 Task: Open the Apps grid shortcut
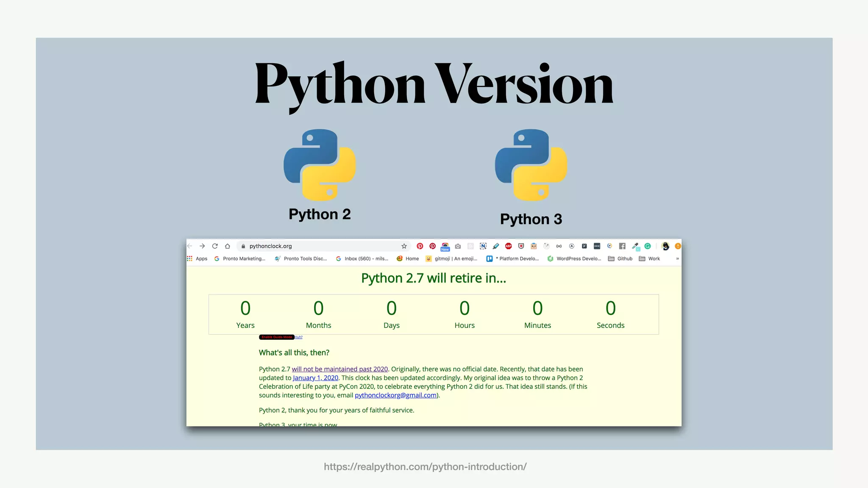tap(197, 258)
